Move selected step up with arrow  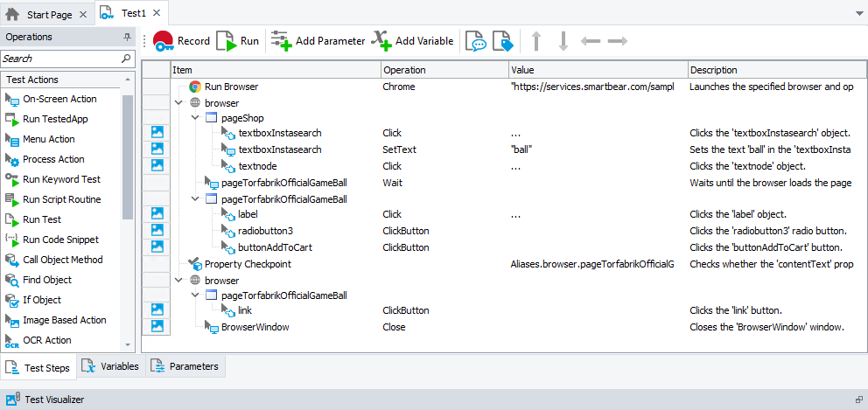click(x=536, y=41)
